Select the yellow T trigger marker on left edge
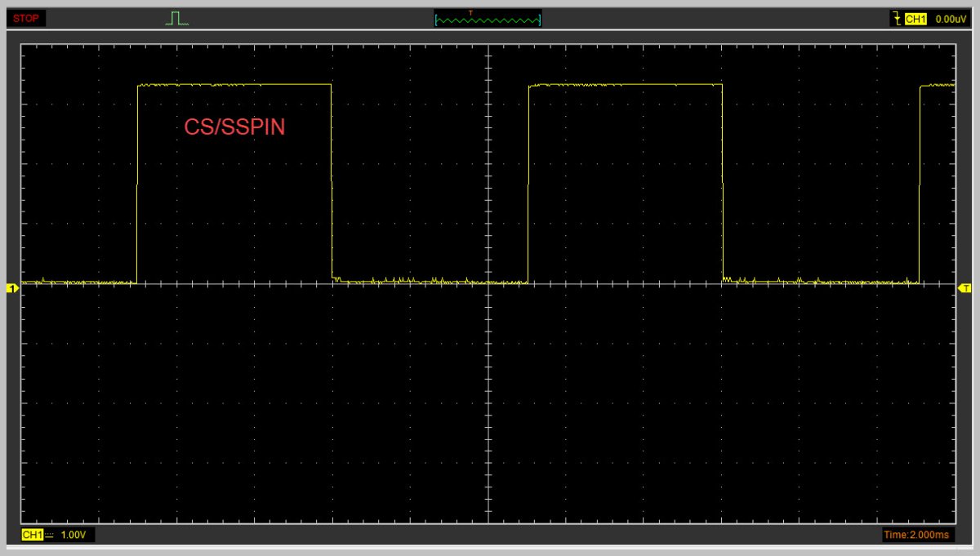This screenshot has width=980, height=556. (11, 287)
